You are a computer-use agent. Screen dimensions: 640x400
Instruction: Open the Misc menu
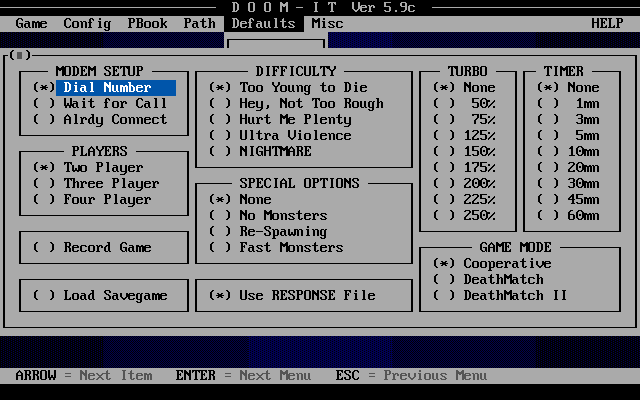(327, 24)
